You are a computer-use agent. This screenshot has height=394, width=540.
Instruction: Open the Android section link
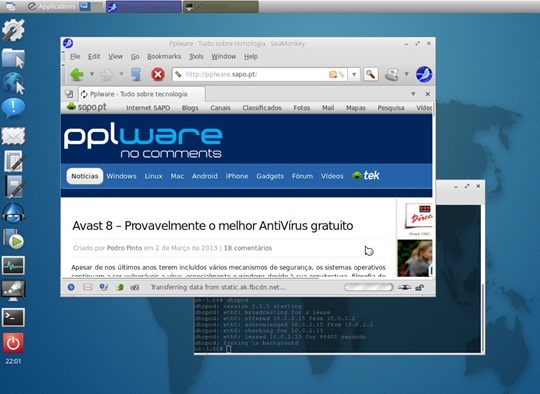(205, 176)
